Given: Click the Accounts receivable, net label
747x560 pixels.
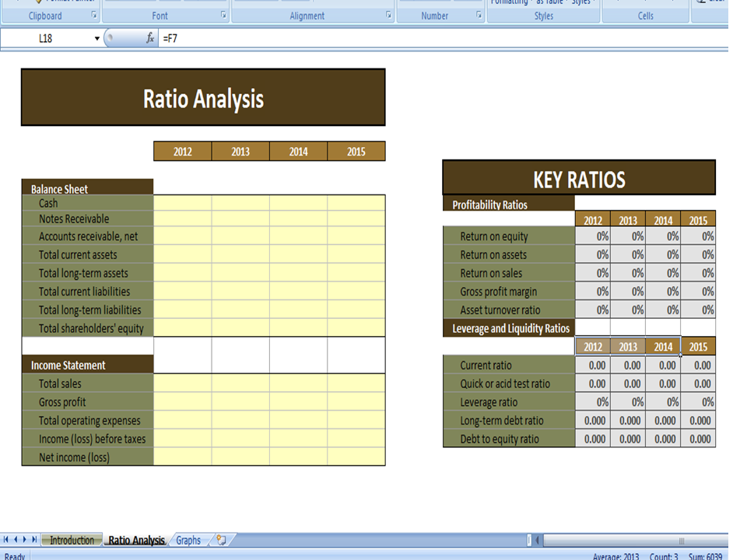Looking at the screenshot, I should coord(88,236).
